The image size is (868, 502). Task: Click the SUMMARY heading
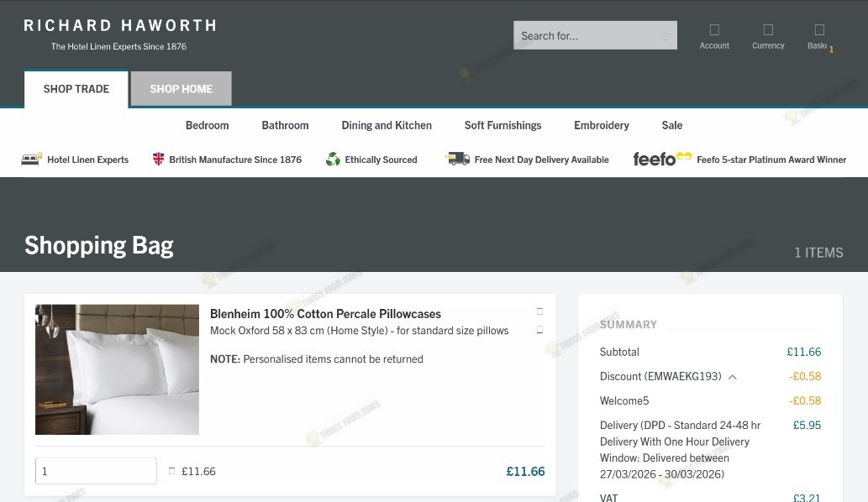point(629,325)
